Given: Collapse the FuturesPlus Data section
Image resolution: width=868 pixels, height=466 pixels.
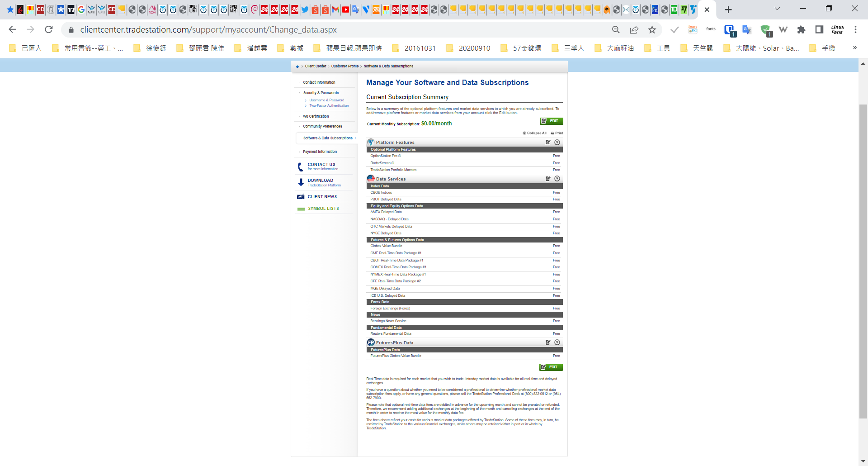Looking at the screenshot, I should pyautogui.click(x=557, y=342).
